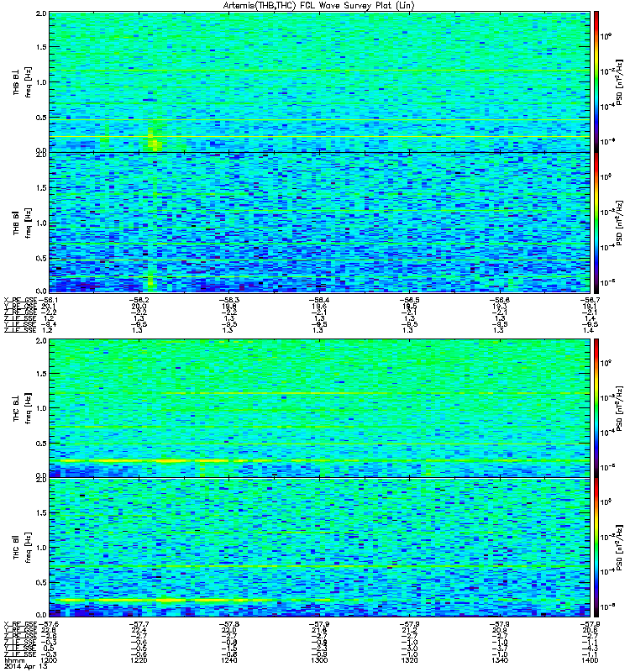The height and width of the screenshot is (672, 630).
Task: Click the '1320' time tick label
Action: point(410,660)
